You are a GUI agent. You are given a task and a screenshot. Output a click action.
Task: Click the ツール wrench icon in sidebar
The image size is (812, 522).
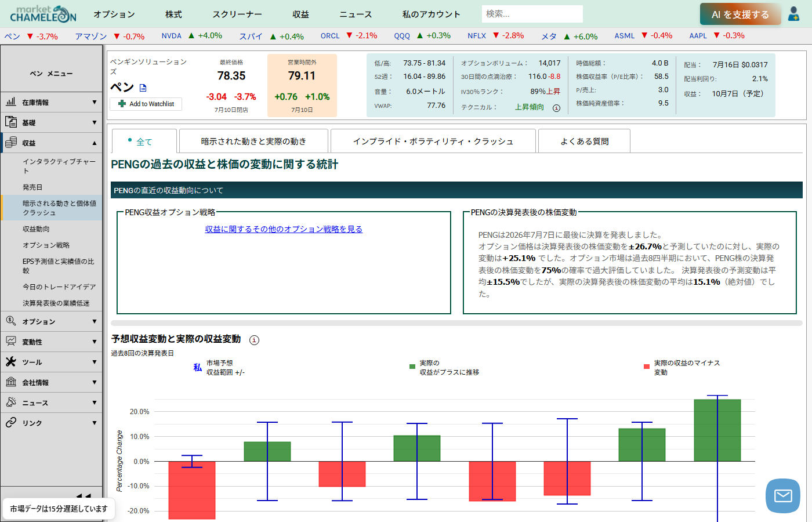(11, 361)
